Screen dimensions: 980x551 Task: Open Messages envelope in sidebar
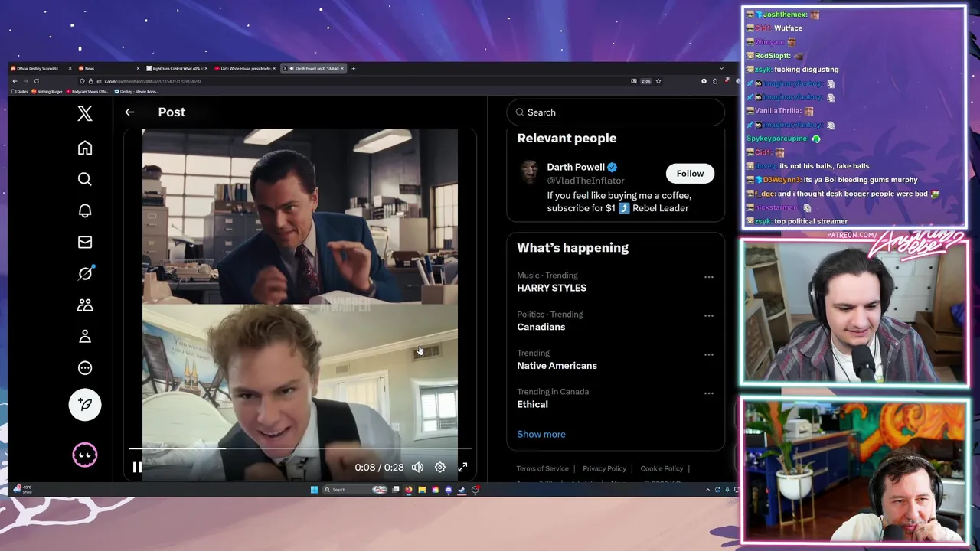(x=85, y=242)
